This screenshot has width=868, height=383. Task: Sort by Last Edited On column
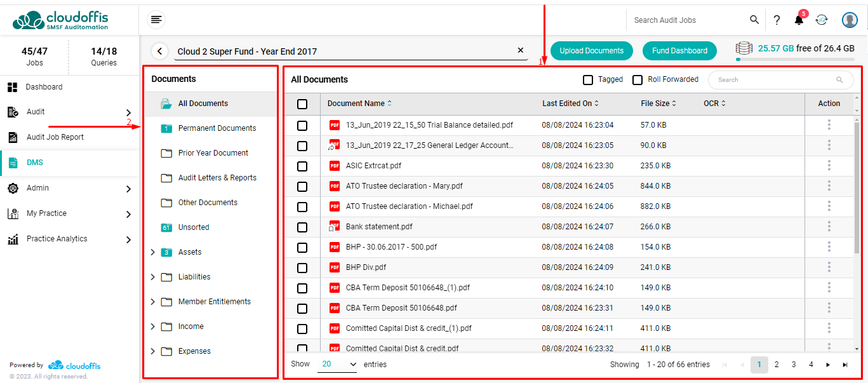pyautogui.click(x=571, y=104)
